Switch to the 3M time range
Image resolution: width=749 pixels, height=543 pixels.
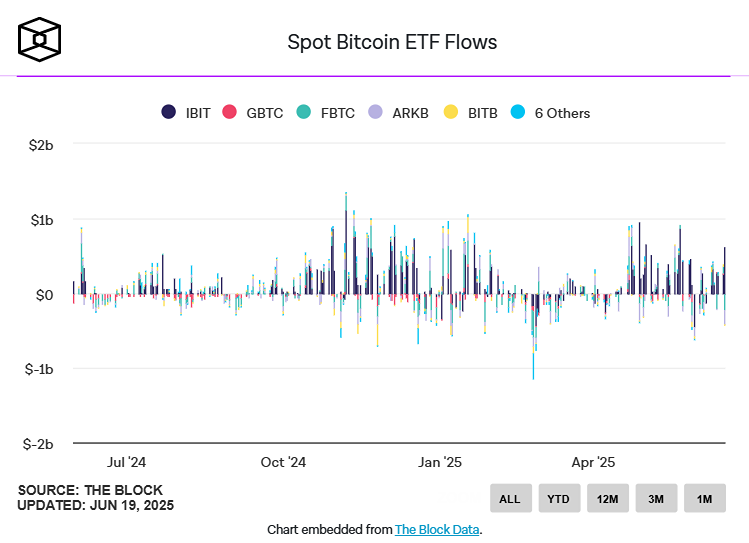click(x=656, y=498)
